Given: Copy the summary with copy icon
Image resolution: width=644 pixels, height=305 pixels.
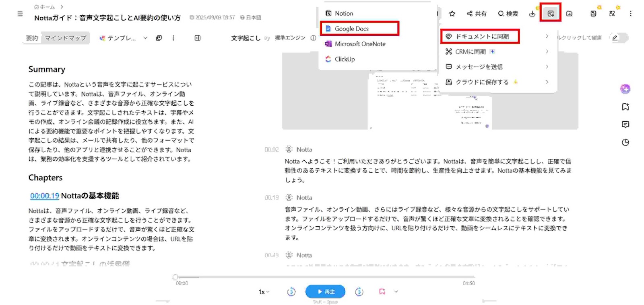Looking at the screenshot, I should tap(159, 38).
